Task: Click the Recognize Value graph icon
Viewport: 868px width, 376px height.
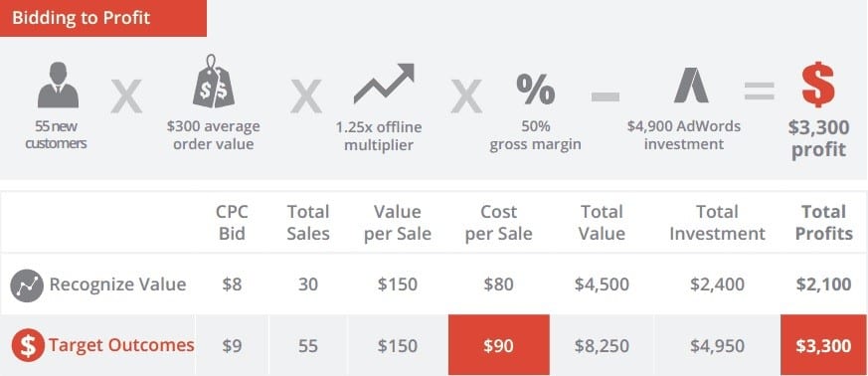Action: [27, 285]
